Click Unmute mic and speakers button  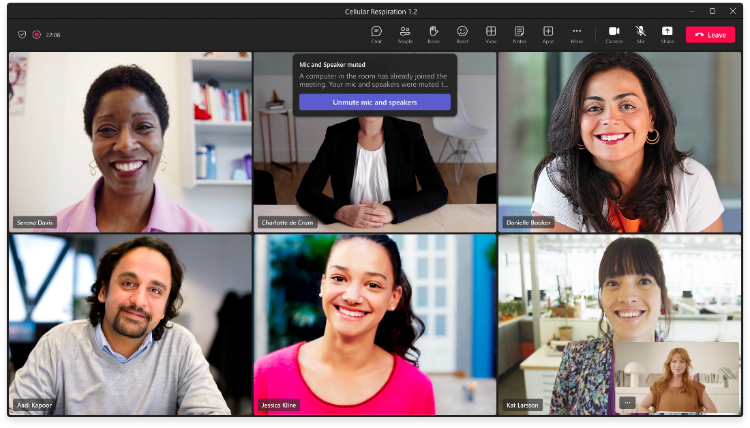point(375,102)
